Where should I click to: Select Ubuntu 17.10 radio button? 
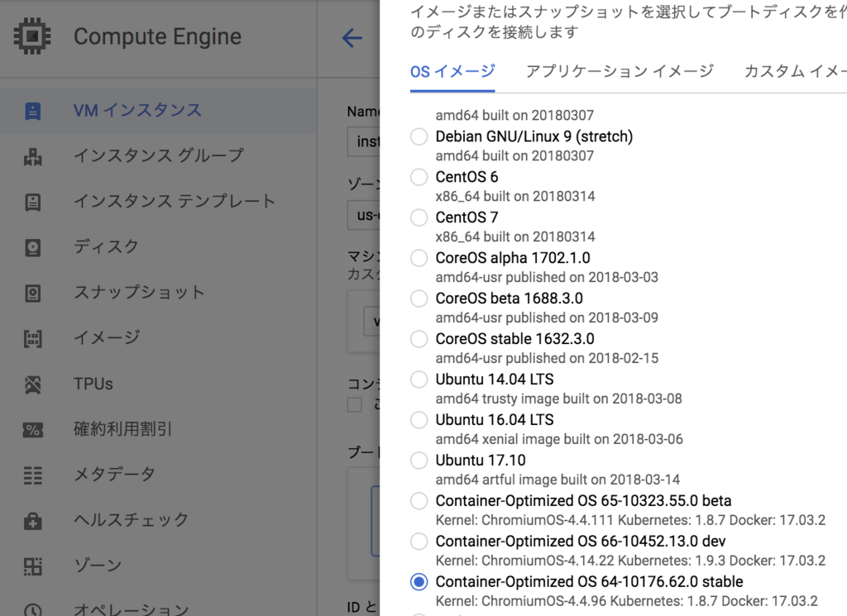click(419, 461)
